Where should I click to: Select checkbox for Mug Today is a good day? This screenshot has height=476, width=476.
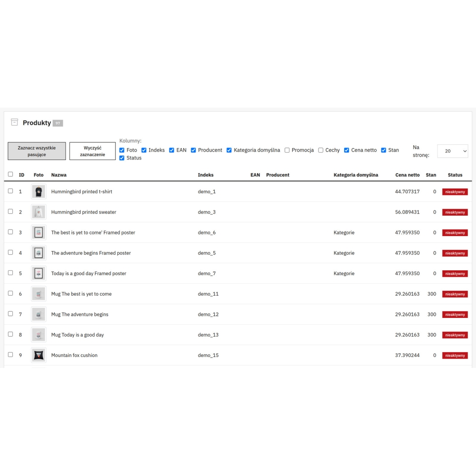coord(10,334)
